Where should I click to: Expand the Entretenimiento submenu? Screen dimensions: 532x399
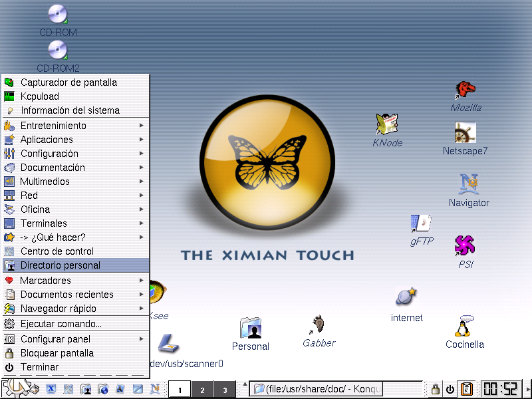coord(75,126)
